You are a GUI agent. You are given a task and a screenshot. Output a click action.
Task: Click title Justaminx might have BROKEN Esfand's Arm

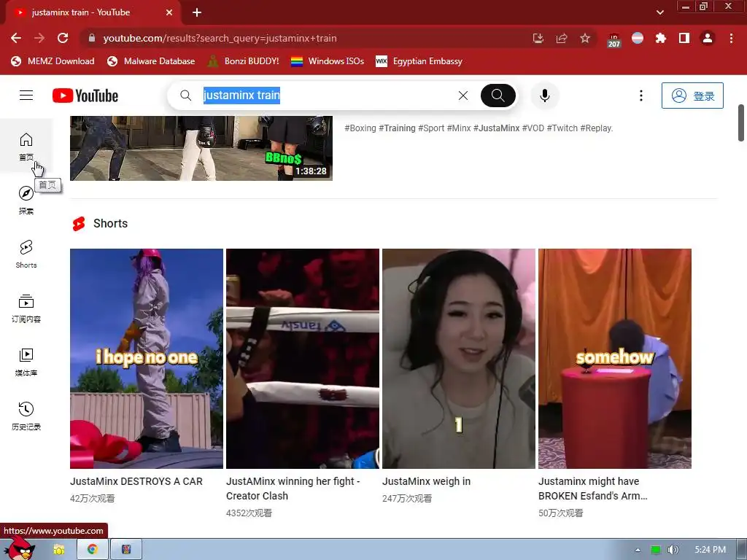pyautogui.click(x=593, y=489)
